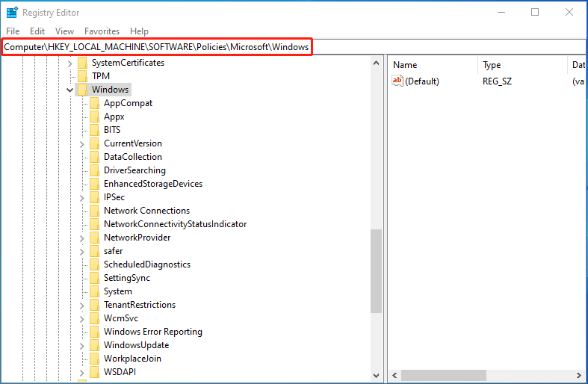Click the Windows Error Reporting folder icon
This screenshot has height=384, width=588.
coord(94,332)
